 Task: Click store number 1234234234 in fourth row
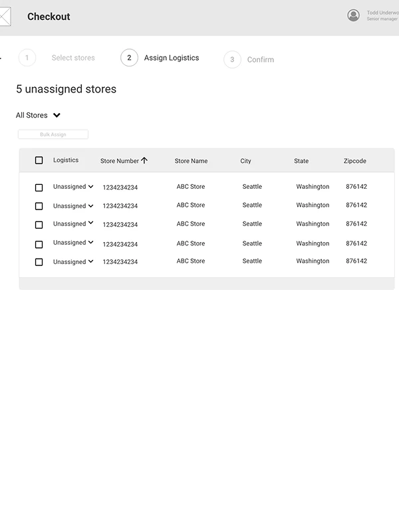pyautogui.click(x=120, y=244)
